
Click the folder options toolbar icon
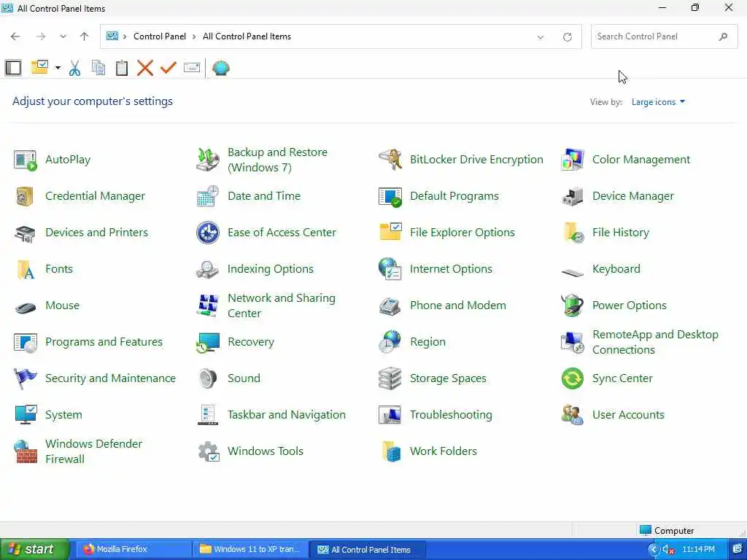tap(39, 67)
